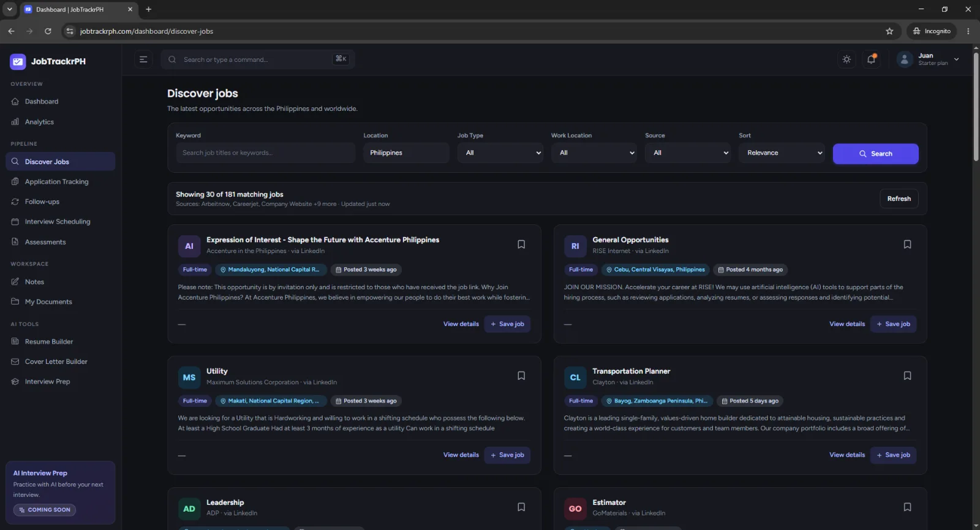Click the AD avatar for ADP
Screen dimensions: 980x530
point(189,509)
